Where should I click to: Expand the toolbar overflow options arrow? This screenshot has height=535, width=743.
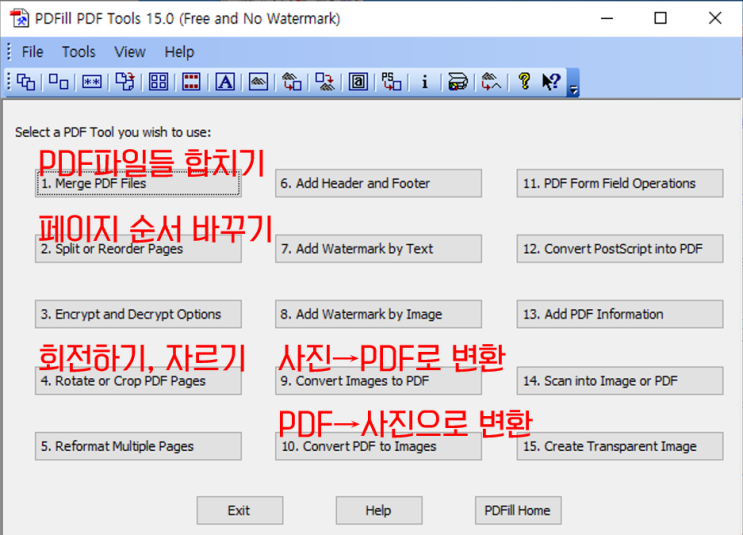click(x=573, y=90)
